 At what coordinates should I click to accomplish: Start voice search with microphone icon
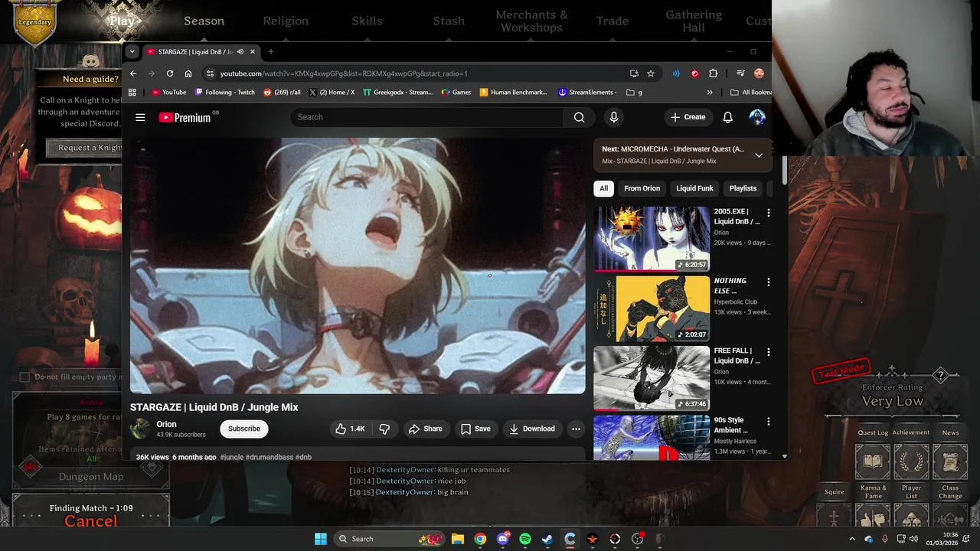[613, 117]
